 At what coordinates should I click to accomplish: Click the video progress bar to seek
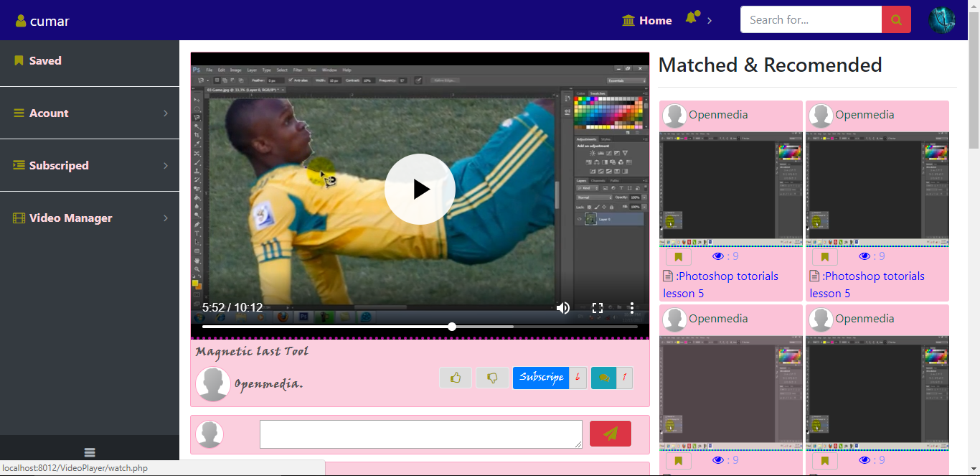point(420,326)
